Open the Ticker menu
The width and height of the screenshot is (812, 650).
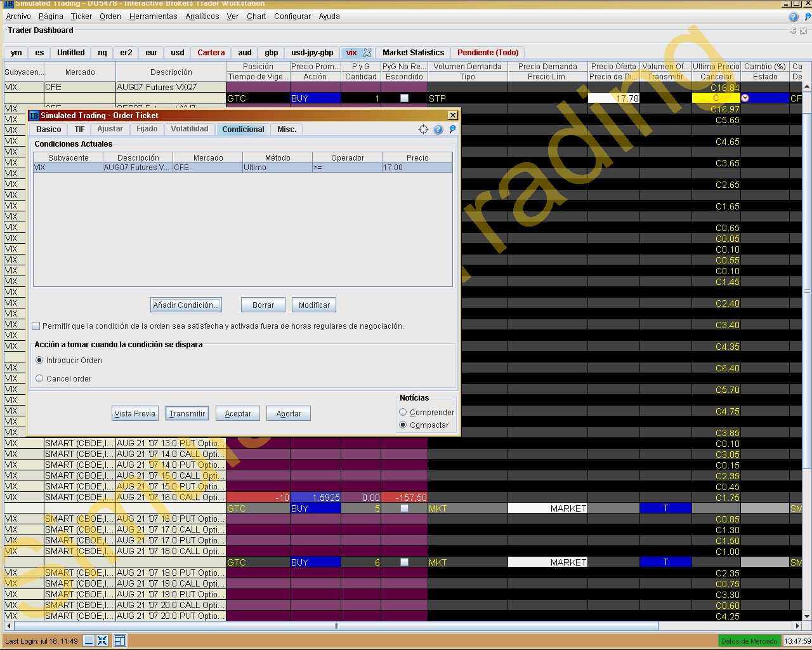tap(81, 17)
